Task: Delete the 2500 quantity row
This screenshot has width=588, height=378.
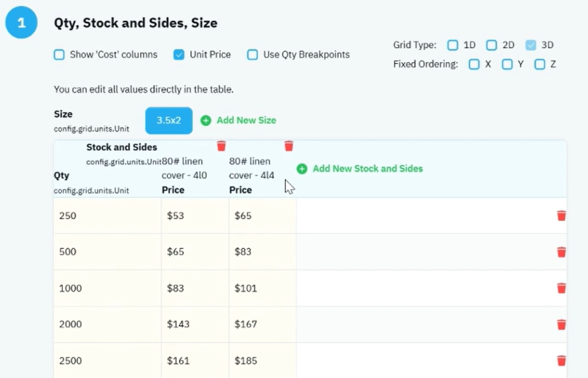Action: coord(561,360)
